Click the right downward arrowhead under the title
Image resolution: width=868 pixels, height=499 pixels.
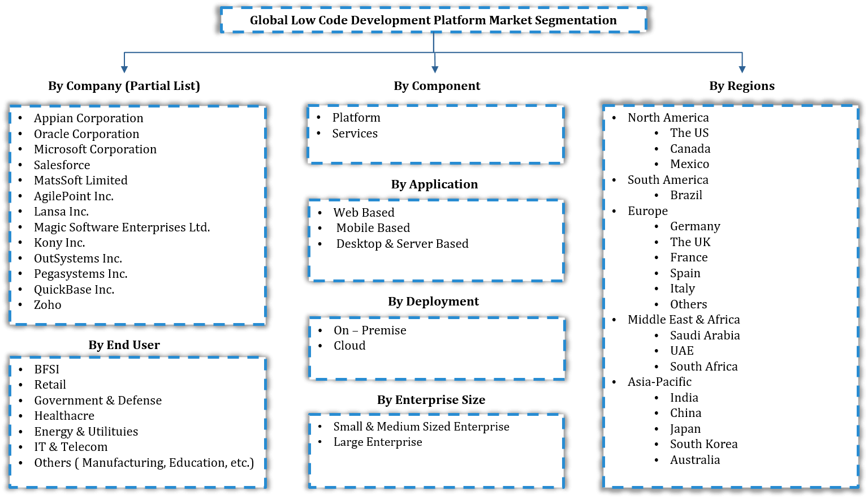[742, 69]
